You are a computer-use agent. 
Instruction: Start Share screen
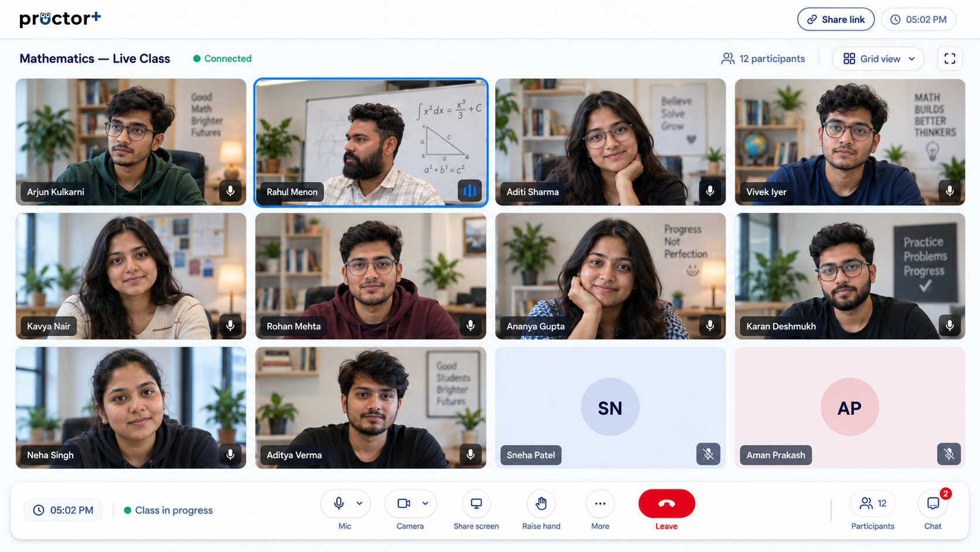(x=476, y=503)
